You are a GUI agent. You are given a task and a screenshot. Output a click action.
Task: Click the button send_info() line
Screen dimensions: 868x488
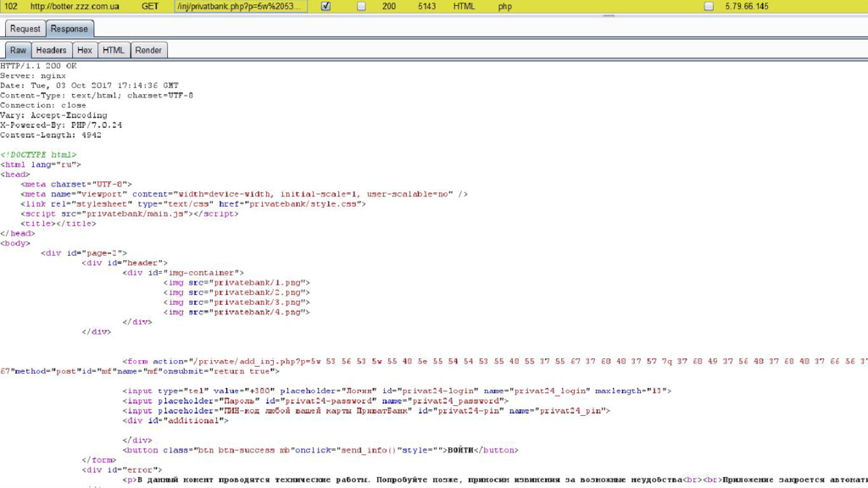(320, 451)
